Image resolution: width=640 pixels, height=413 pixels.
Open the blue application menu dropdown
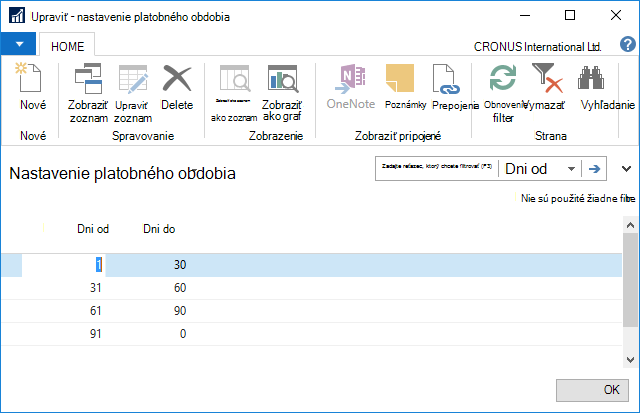point(18,44)
